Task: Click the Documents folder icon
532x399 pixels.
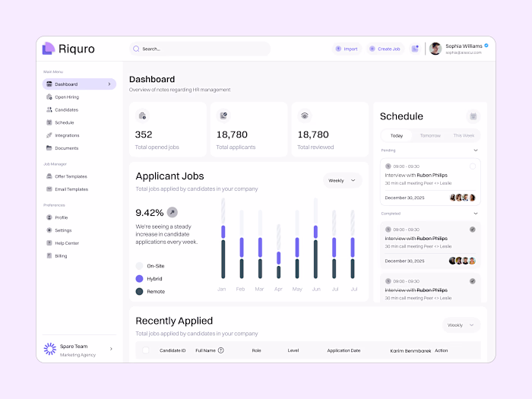Action: click(x=49, y=148)
